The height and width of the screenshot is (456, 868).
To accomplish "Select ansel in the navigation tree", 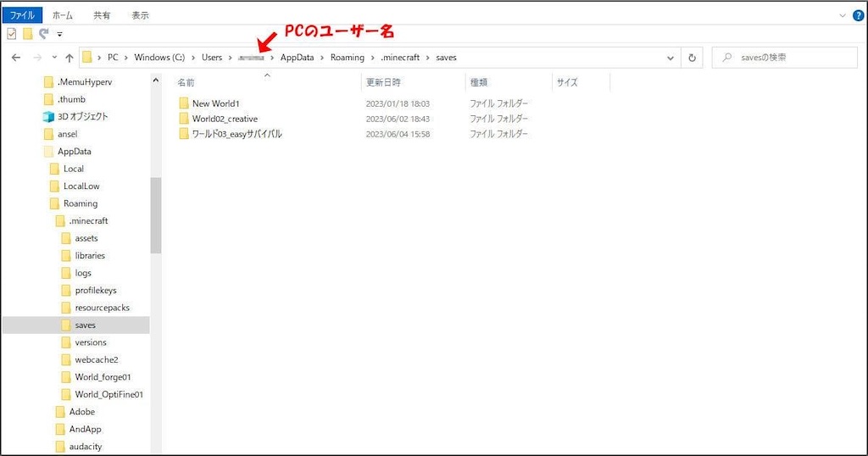I will [68, 134].
